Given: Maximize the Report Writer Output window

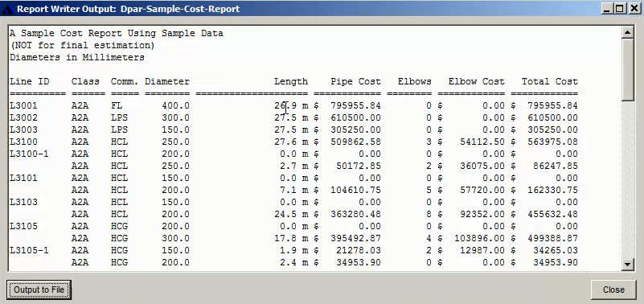Looking at the screenshot, I should click(x=619, y=8).
